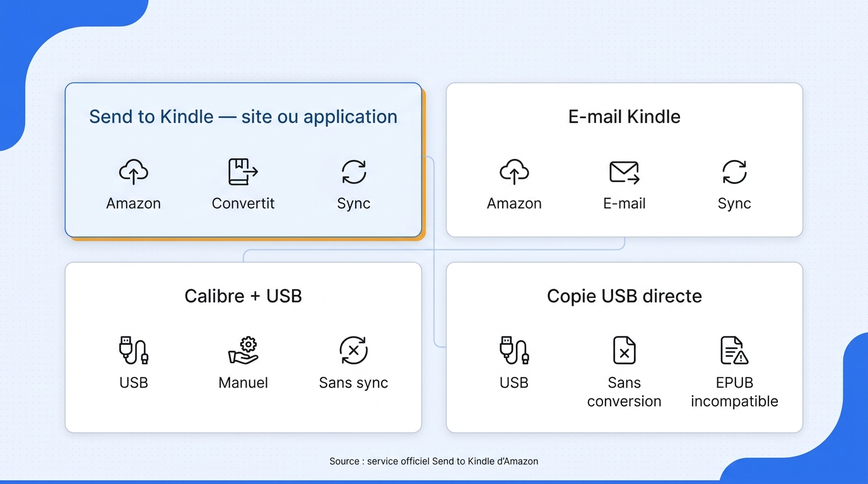Click the Amazon cloud icon in E-mail Kindle card
868x484 pixels.
[x=514, y=171]
